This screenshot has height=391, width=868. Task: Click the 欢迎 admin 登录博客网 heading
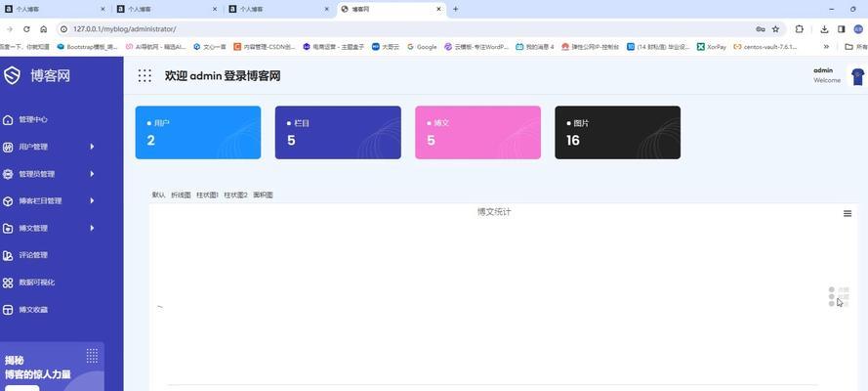click(223, 76)
